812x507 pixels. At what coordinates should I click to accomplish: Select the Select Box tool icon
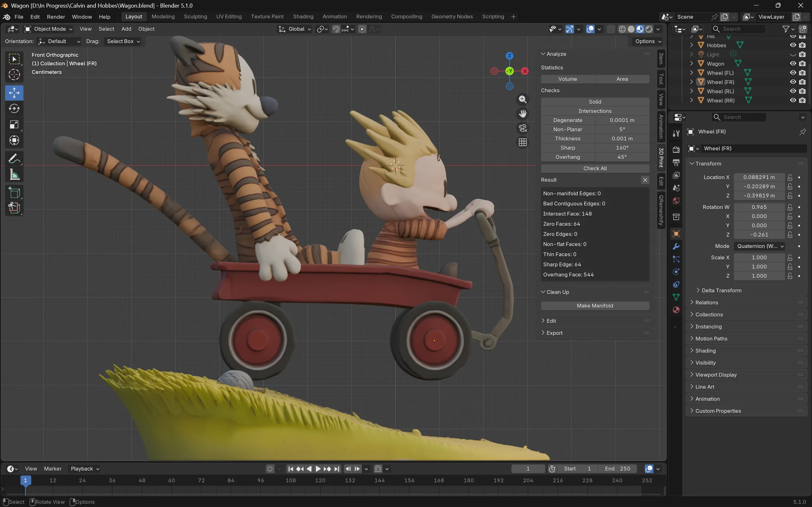click(x=14, y=59)
